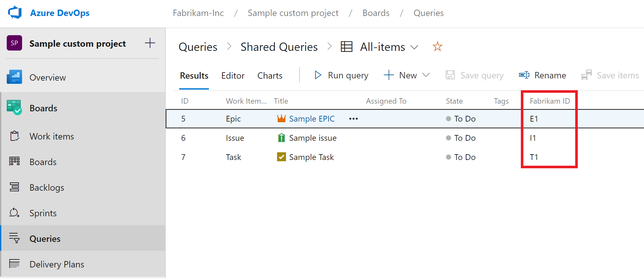Open Delivery Plans in the sidebar
644x278 pixels.
point(57,264)
